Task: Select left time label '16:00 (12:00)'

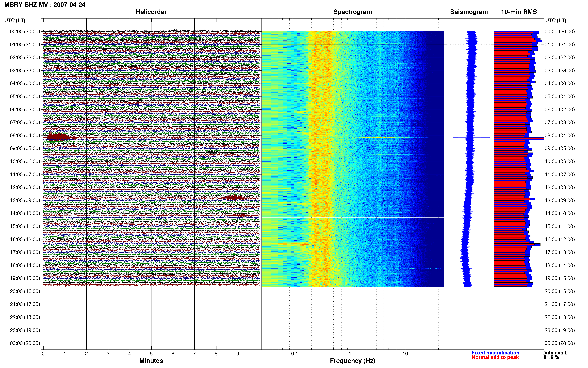Action: [25, 239]
